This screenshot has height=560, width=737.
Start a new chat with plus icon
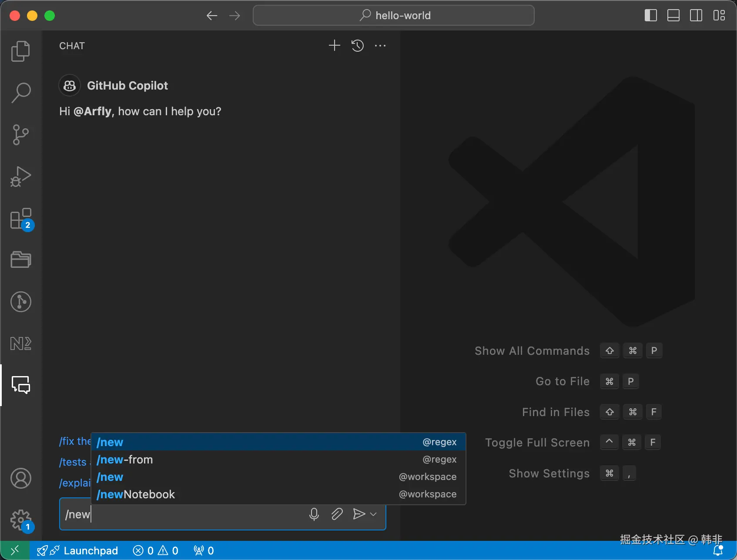pos(335,46)
